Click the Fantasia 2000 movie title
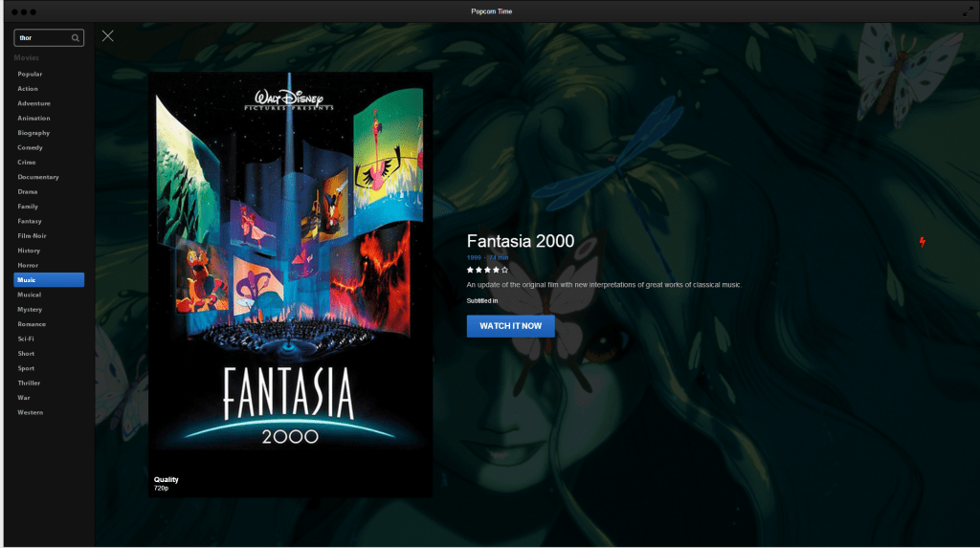 click(x=520, y=241)
